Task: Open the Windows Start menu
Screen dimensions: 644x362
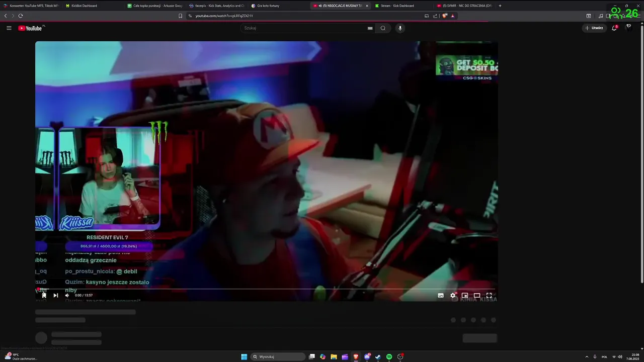Action: 244,356
